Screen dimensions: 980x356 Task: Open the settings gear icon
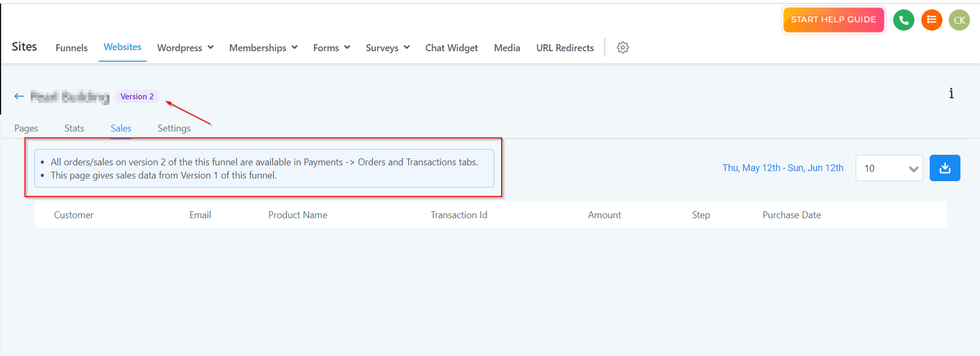[x=623, y=48]
